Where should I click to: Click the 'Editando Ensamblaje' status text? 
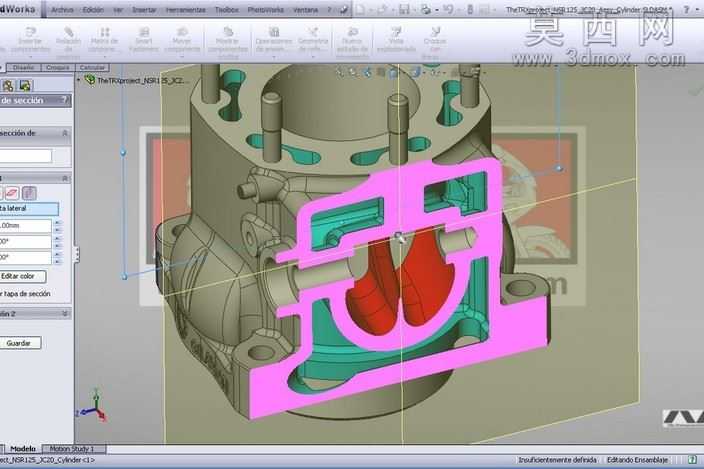pos(638,460)
